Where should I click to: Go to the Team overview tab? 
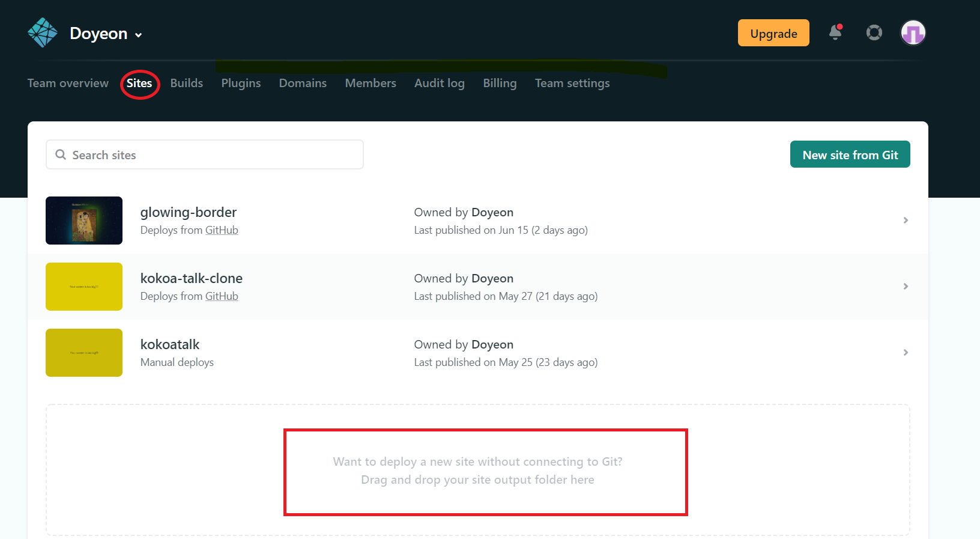click(68, 83)
